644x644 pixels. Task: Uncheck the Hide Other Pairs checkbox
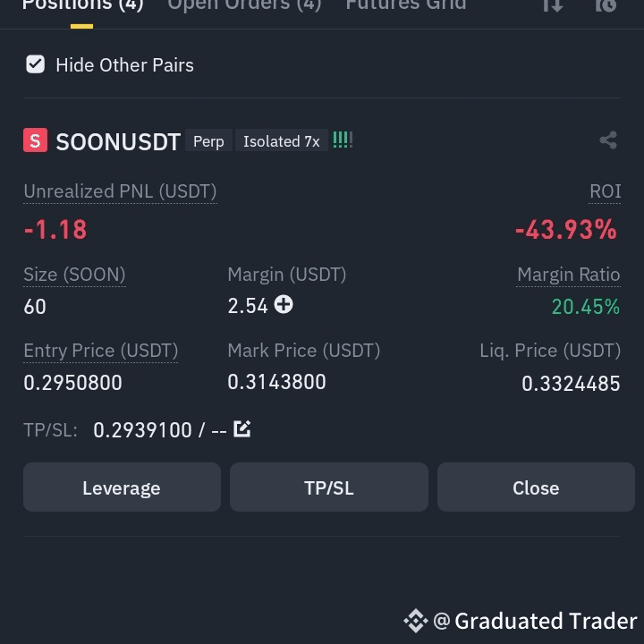click(x=35, y=64)
